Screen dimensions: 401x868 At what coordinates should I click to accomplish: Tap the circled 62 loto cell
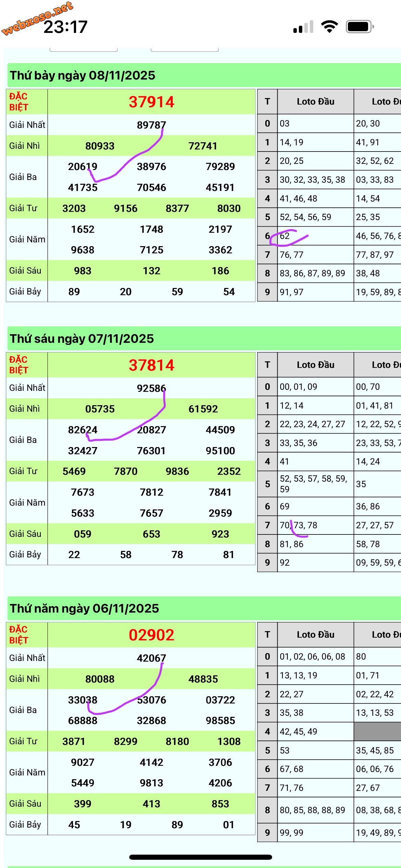click(285, 236)
